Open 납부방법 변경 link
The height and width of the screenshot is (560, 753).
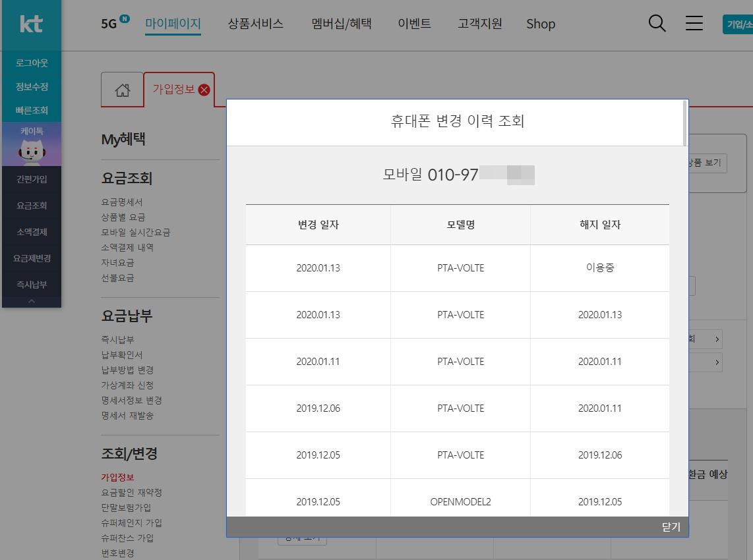pos(127,370)
